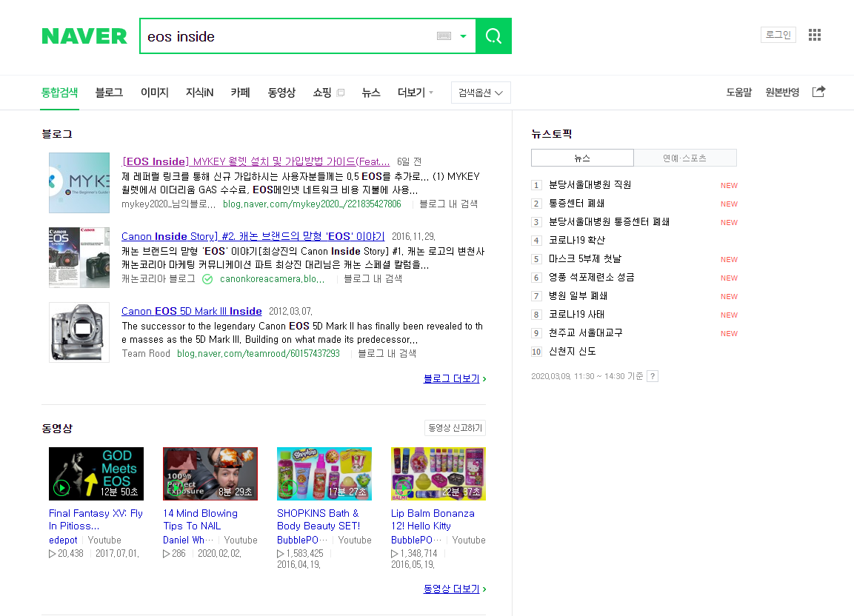Open the canonkoreacamera blog URL
This screenshot has height=616, width=854.
(272, 279)
